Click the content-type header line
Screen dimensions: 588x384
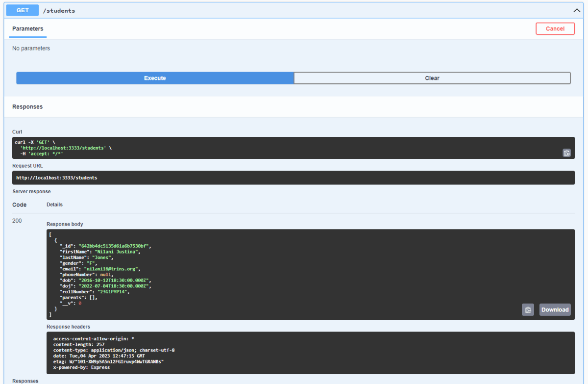114,350
